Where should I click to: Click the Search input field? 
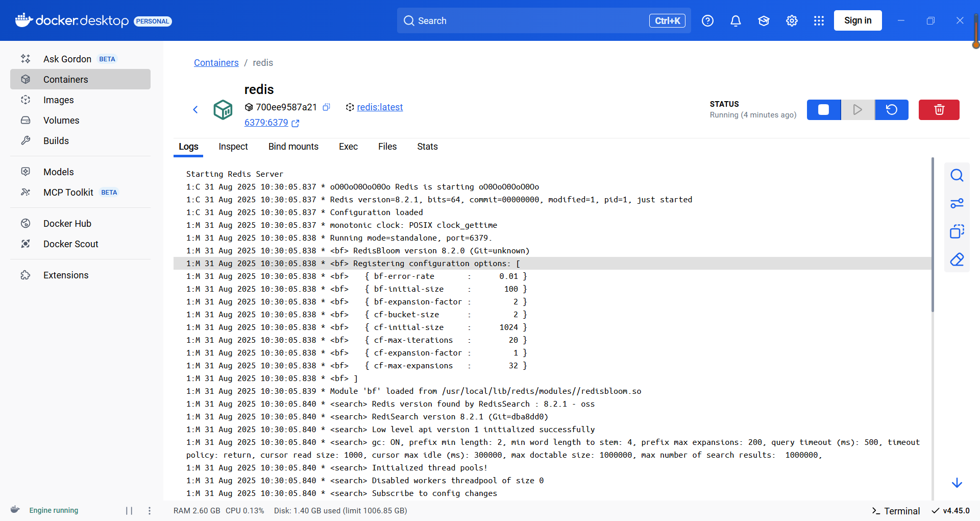[x=544, y=20]
